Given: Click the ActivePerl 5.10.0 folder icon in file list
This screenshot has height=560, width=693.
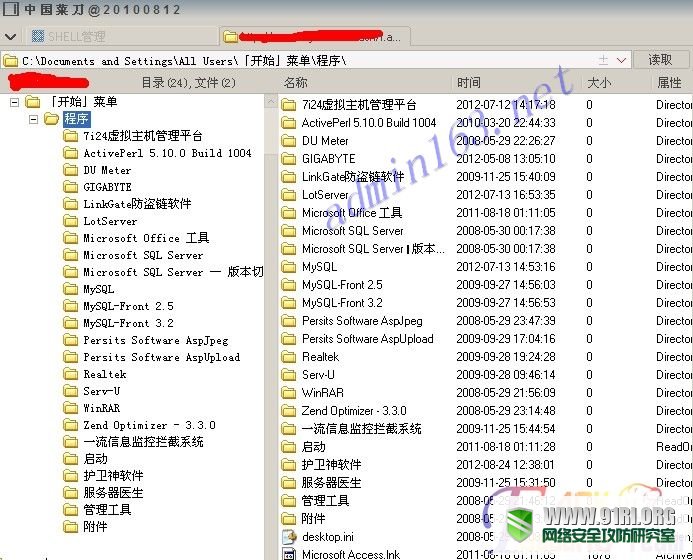Looking at the screenshot, I should [x=289, y=123].
